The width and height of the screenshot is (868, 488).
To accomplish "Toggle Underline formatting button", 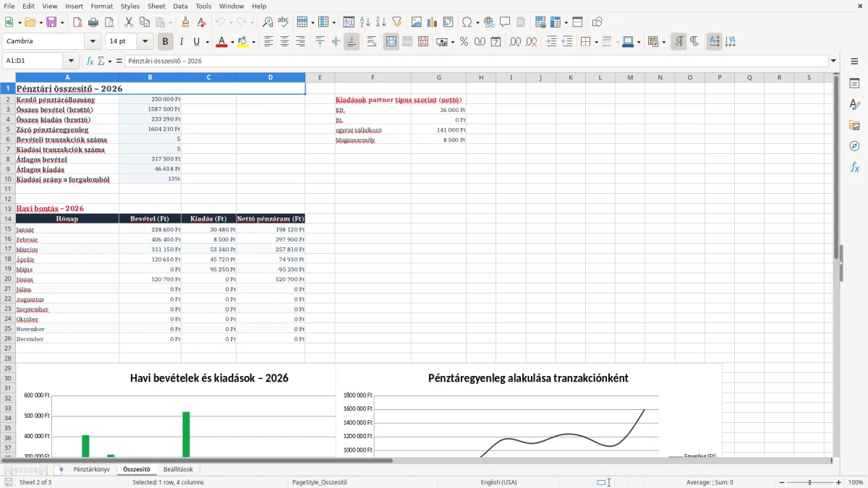I will 197,42.
